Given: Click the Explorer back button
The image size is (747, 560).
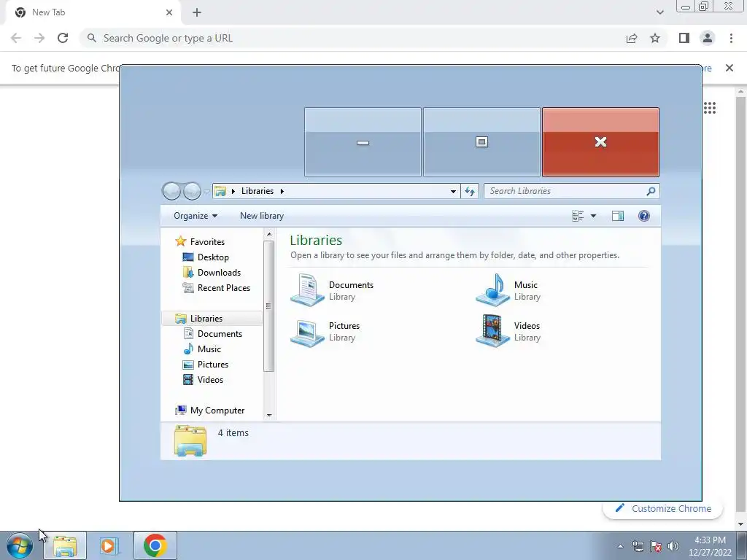Looking at the screenshot, I should coord(171,191).
